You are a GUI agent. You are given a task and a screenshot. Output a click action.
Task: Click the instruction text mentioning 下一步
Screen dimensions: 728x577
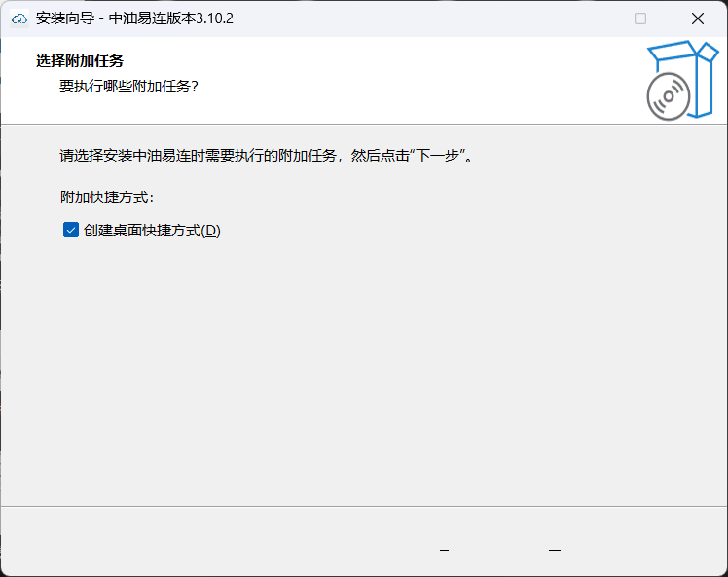[267, 155]
